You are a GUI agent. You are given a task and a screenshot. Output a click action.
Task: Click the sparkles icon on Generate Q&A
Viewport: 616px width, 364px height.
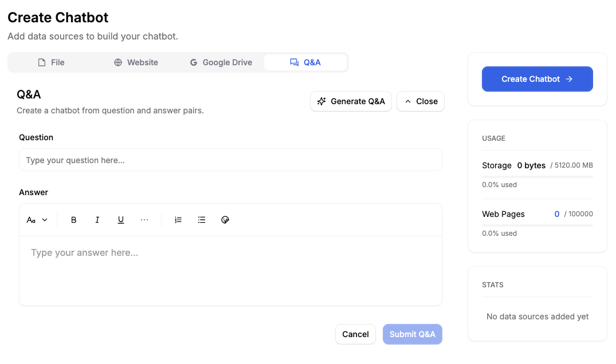click(321, 101)
